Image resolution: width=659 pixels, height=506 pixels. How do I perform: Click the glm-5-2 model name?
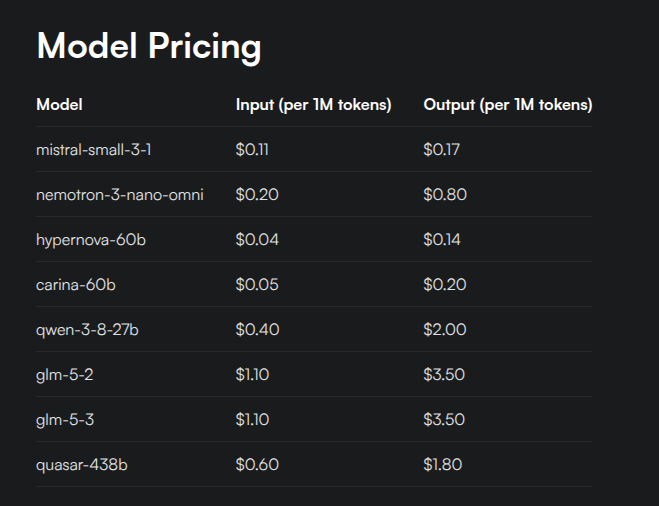(65, 375)
